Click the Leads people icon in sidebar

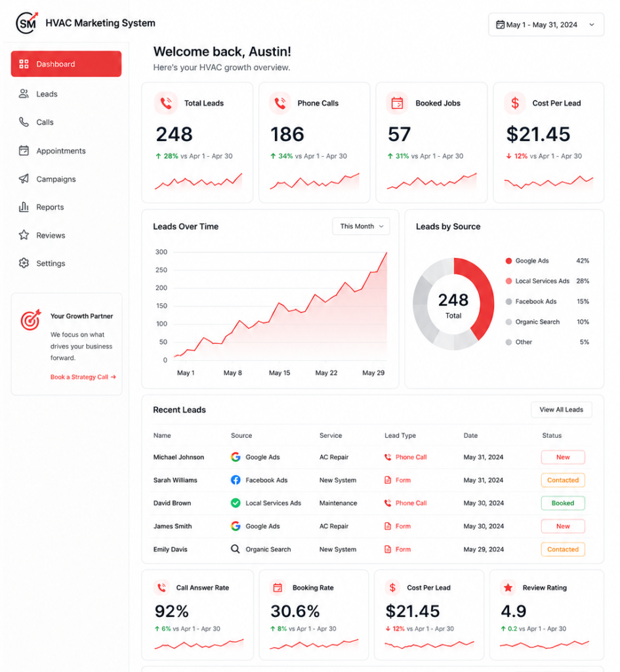click(x=24, y=94)
